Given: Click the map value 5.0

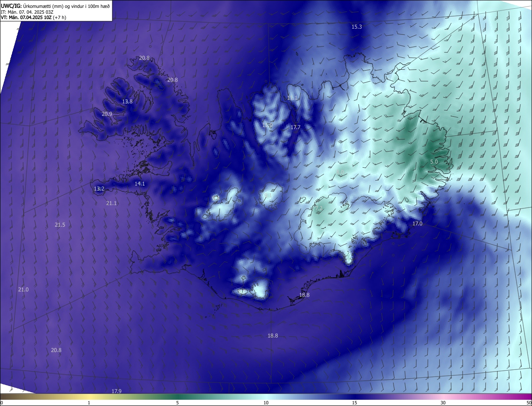Looking at the screenshot, I should pos(434,161).
